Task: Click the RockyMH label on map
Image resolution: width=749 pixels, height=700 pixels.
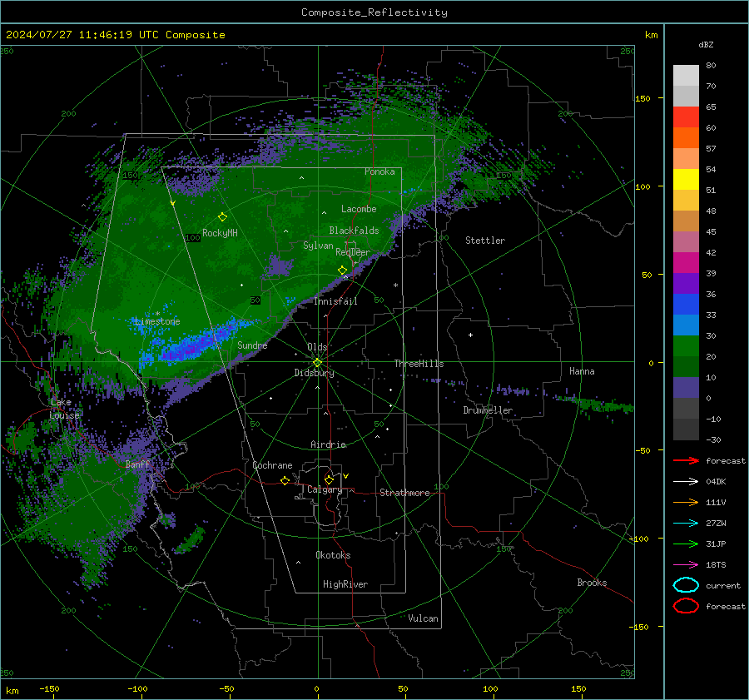Action: coord(220,233)
